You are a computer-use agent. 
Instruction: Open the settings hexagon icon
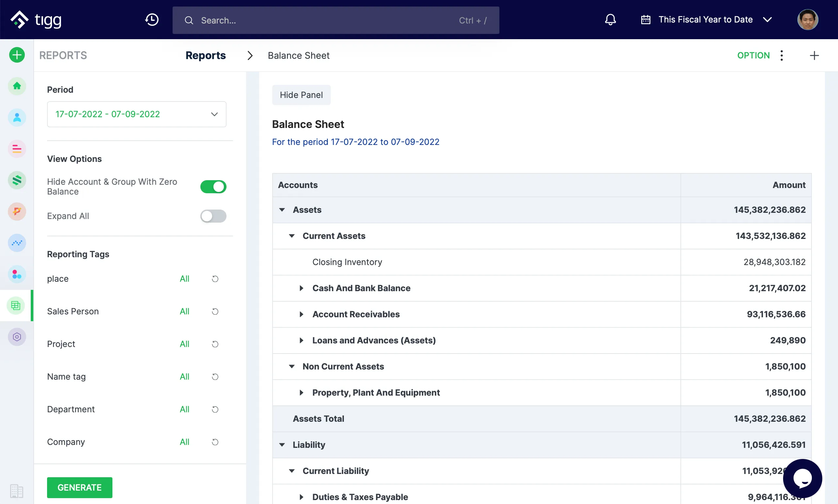coord(17,337)
